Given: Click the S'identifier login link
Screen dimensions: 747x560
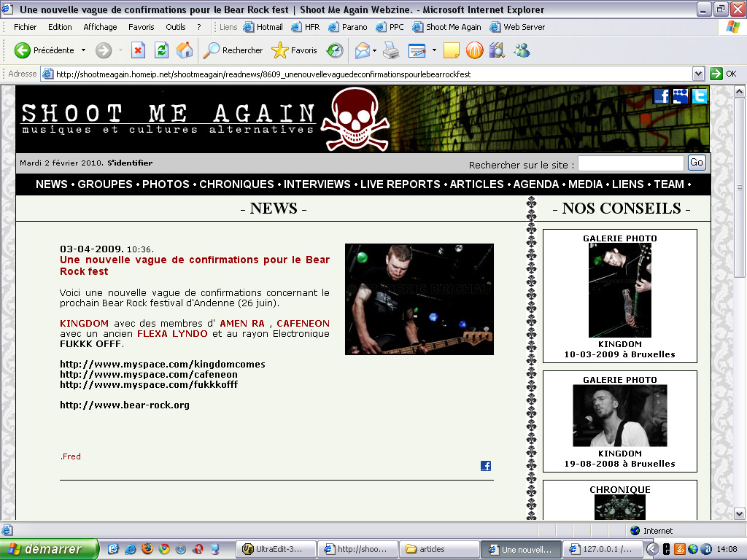Looking at the screenshot, I should pyautogui.click(x=130, y=163).
